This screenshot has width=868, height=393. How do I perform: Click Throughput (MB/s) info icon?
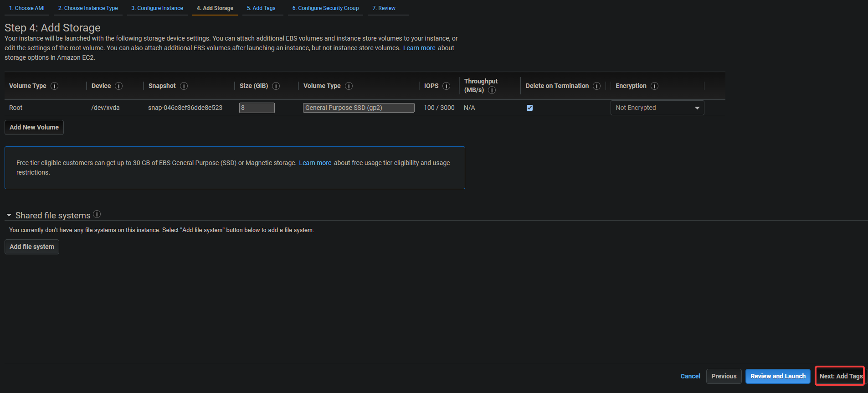[x=492, y=90]
